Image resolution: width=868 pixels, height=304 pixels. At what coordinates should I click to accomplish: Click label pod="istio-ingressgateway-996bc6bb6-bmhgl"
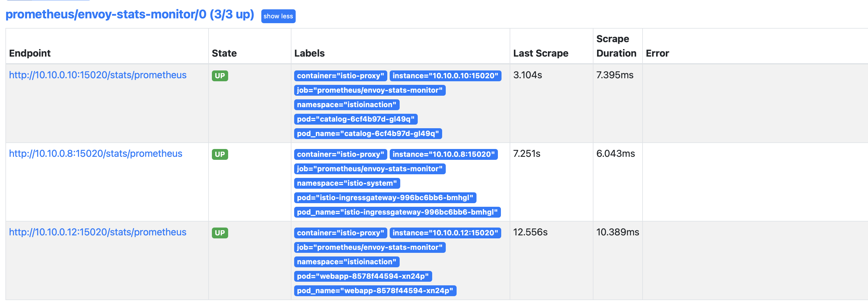tap(385, 198)
